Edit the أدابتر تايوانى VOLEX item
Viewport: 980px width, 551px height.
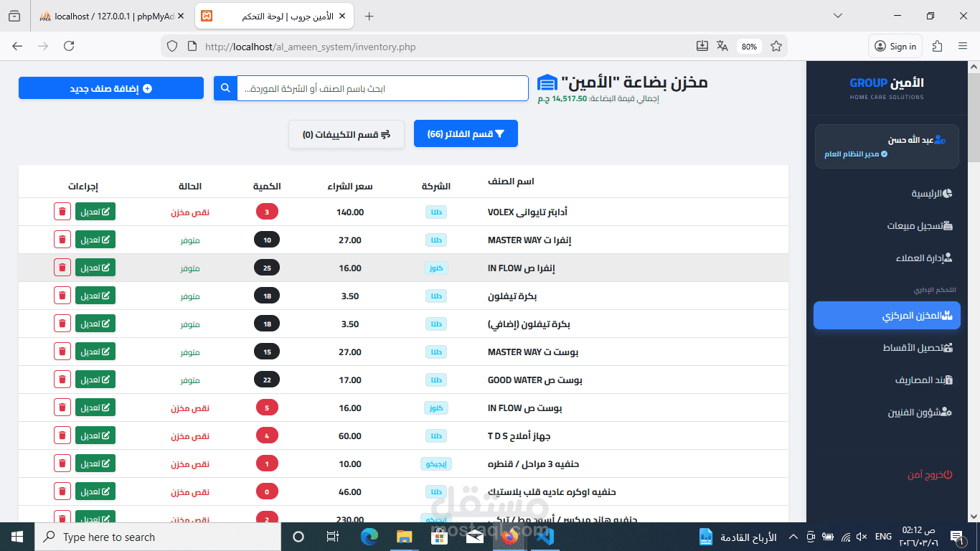[95, 212]
